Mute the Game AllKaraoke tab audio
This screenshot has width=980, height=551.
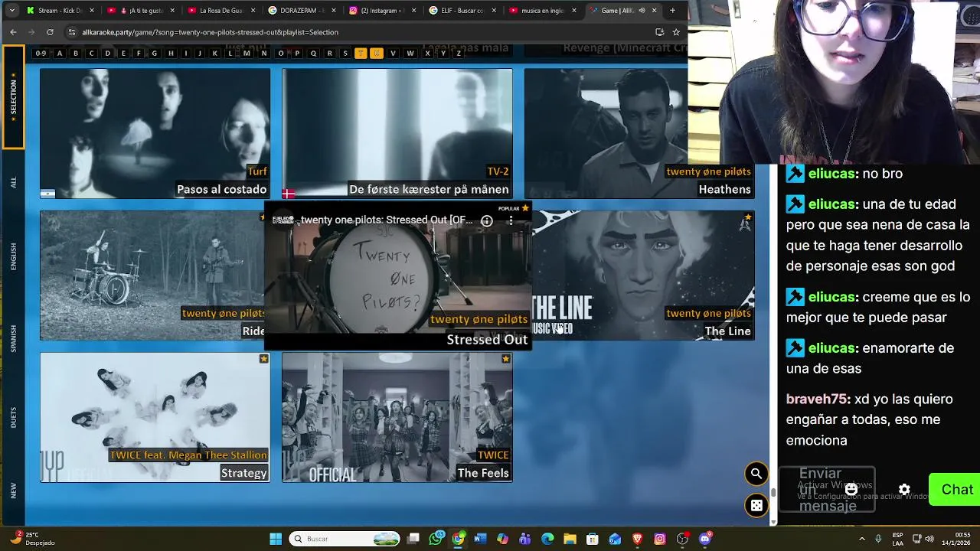coord(642,11)
